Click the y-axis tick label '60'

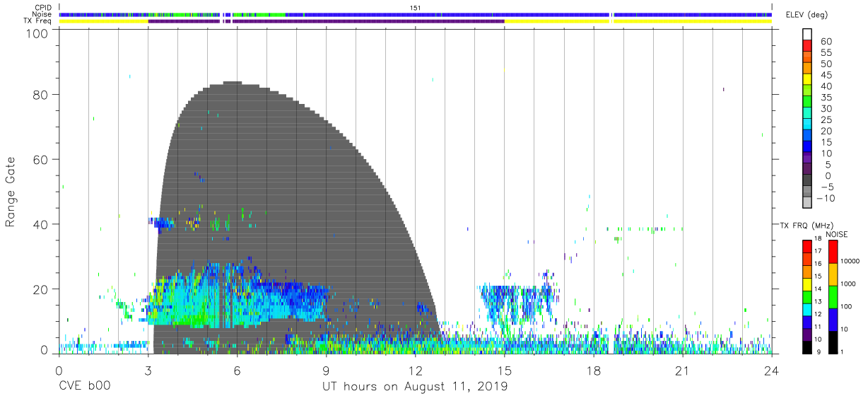[41, 160]
